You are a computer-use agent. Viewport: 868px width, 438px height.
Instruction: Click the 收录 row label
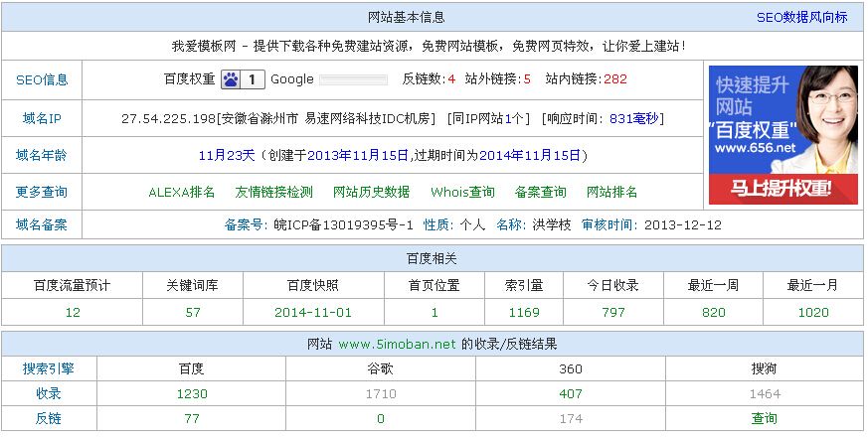[48, 393]
